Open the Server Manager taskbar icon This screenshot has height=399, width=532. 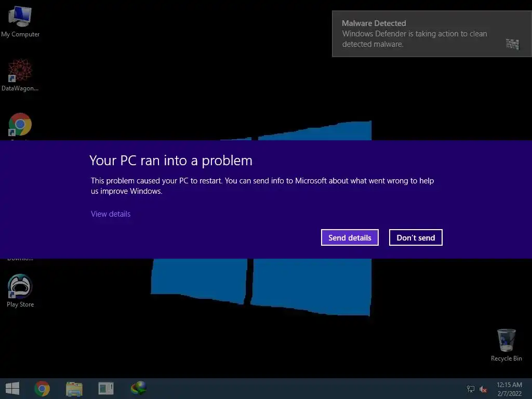[106, 389]
